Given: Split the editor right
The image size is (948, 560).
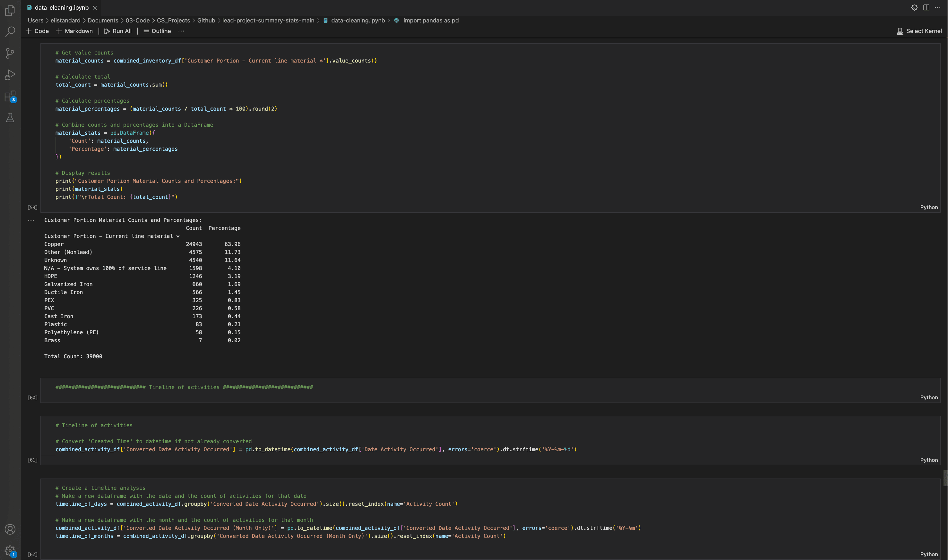Looking at the screenshot, I should [x=926, y=8].
